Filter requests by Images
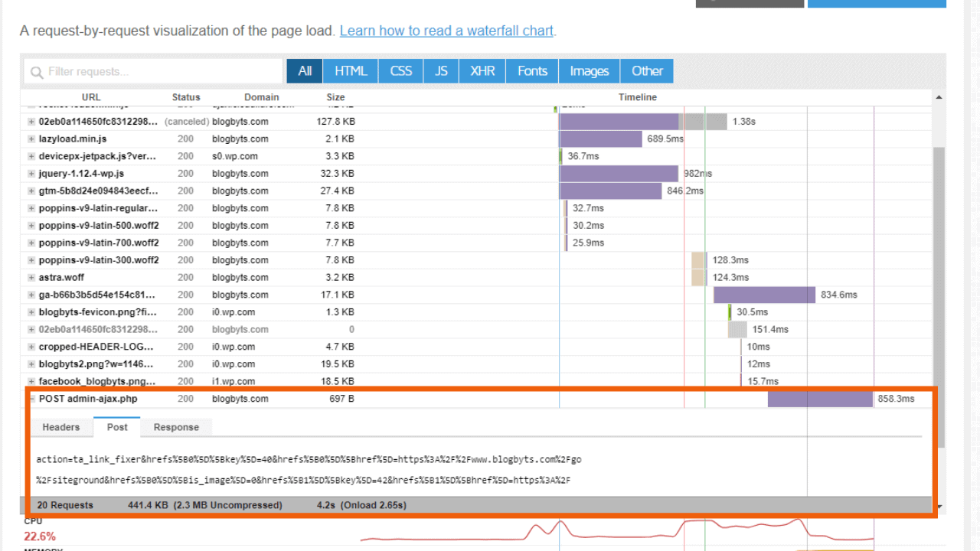980x551 pixels. [590, 71]
